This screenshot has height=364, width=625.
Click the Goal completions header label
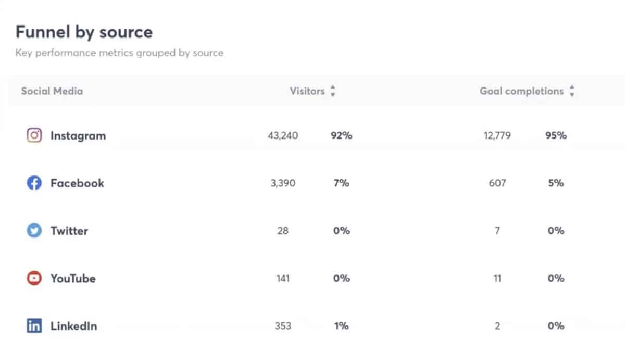pyautogui.click(x=521, y=91)
